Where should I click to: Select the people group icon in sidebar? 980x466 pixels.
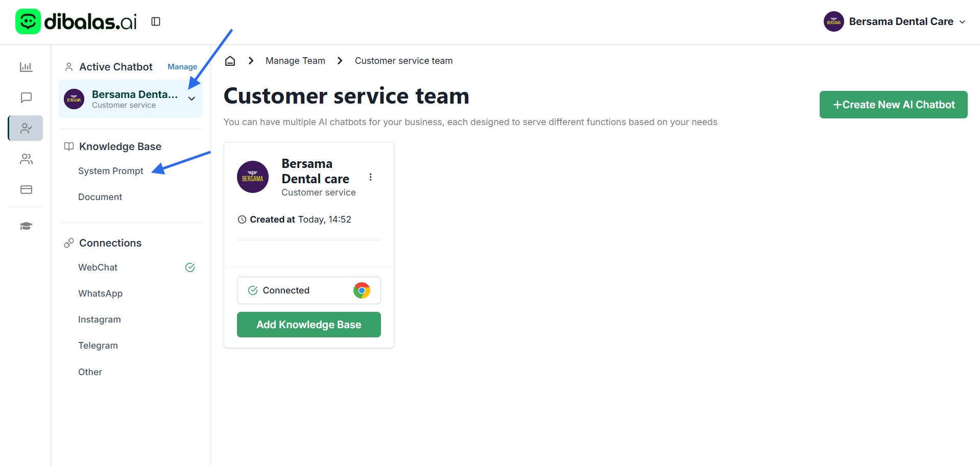26,159
